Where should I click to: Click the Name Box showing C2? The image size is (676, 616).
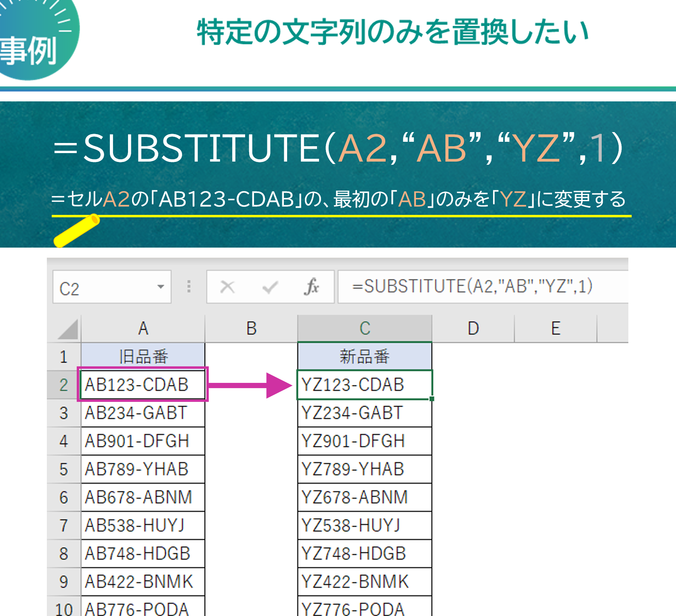tap(112, 287)
